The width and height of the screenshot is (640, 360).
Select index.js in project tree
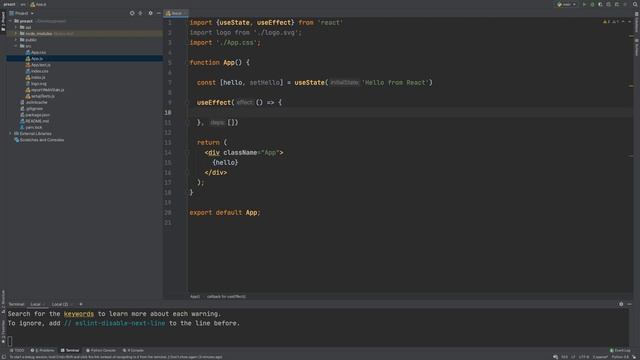(x=36, y=77)
